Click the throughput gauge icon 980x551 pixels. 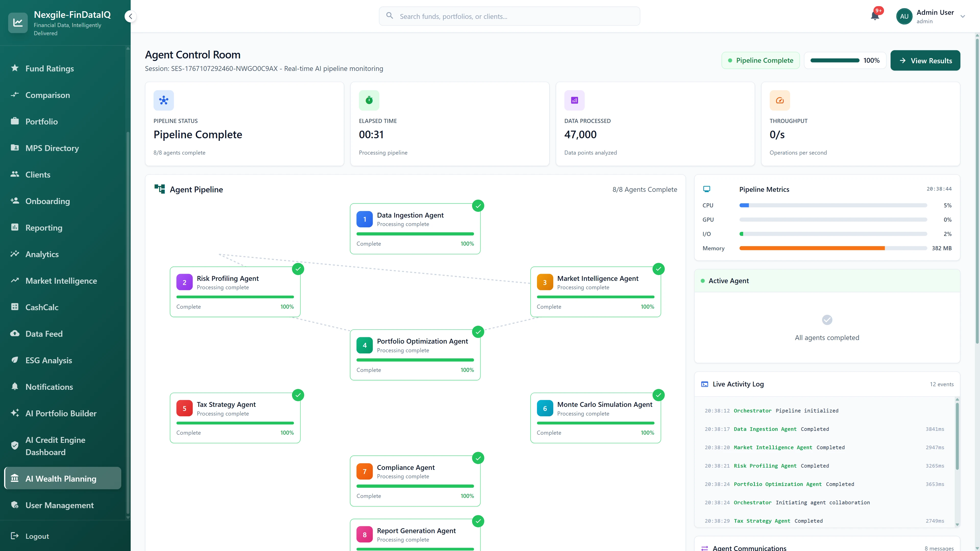pyautogui.click(x=779, y=101)
